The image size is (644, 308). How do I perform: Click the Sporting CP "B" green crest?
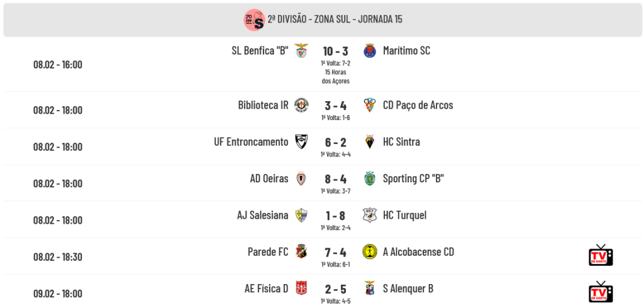tap(370, 179)
